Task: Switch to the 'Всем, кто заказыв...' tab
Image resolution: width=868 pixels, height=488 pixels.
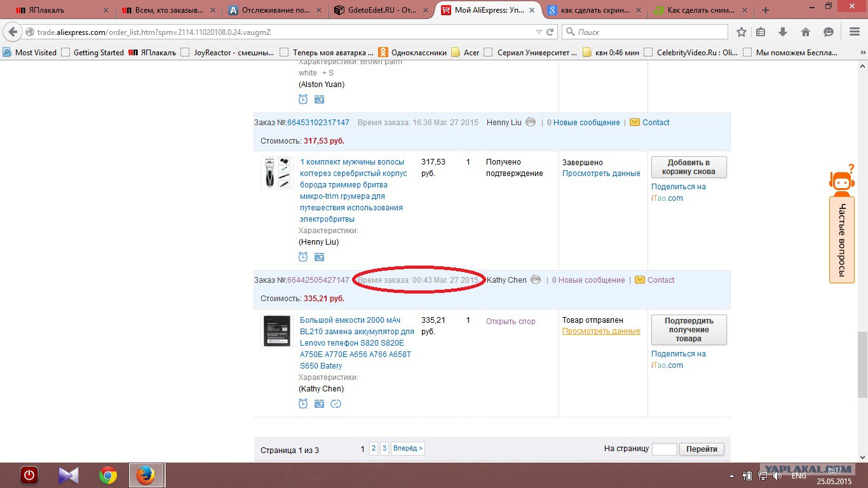Action: tap(168, 10)
